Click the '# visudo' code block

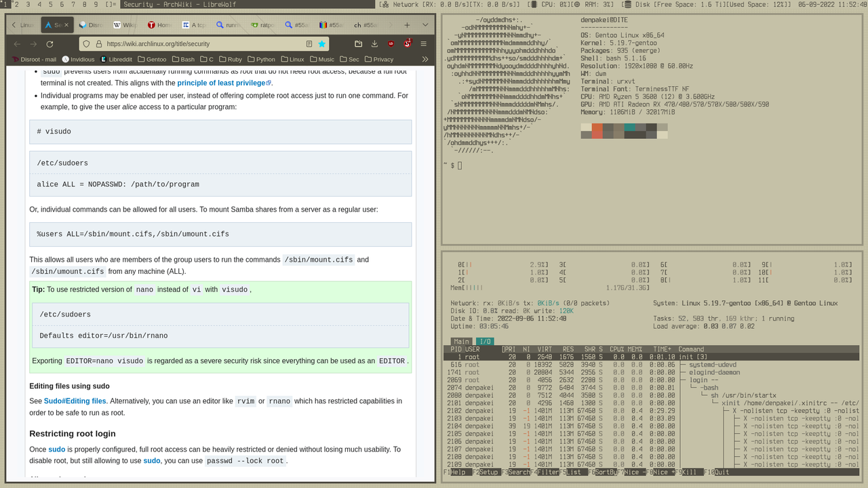[220, 131]
